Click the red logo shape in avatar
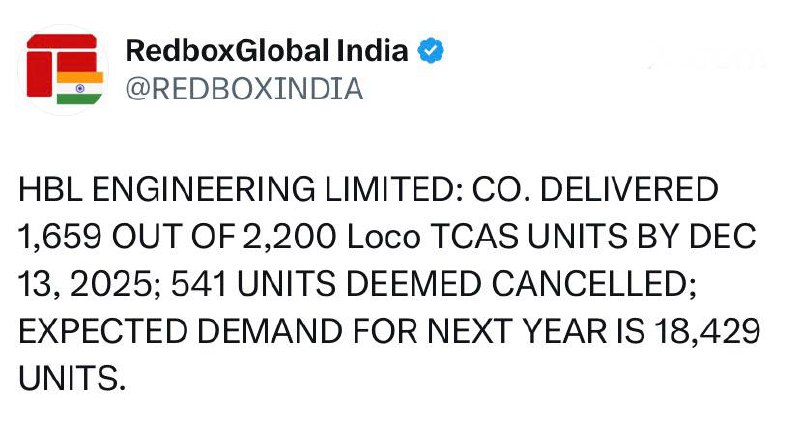This screenshot has height=423, width=800. pyautogui.click(x=55, y=62)
